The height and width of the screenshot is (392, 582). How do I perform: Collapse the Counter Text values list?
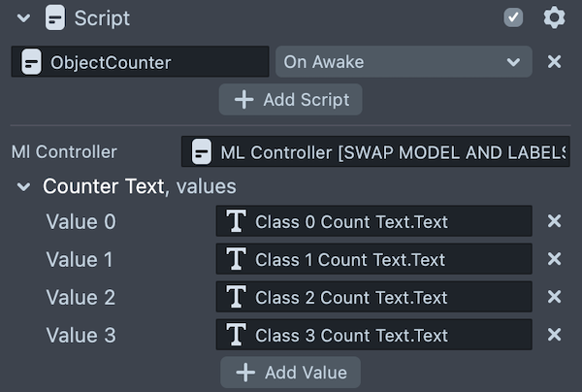23,186
